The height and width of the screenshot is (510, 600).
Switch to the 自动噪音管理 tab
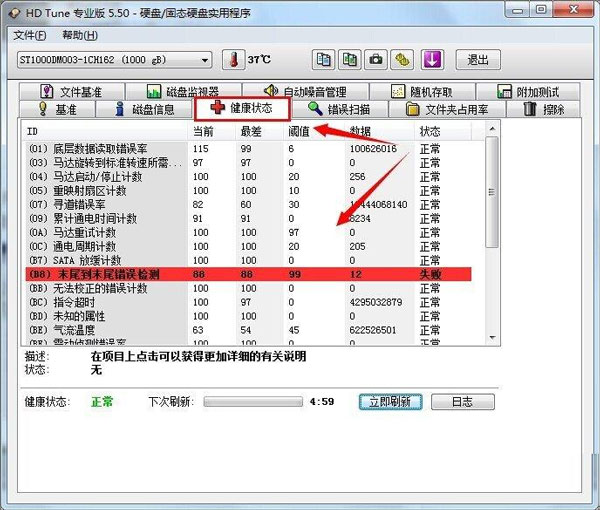coord(305,92)
